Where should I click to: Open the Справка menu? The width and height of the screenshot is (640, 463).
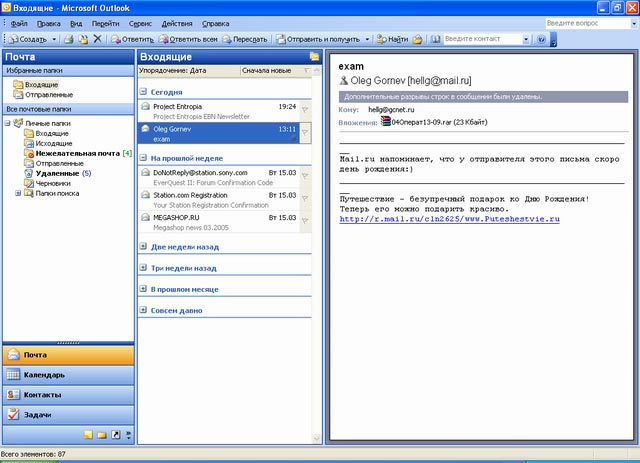216,24
